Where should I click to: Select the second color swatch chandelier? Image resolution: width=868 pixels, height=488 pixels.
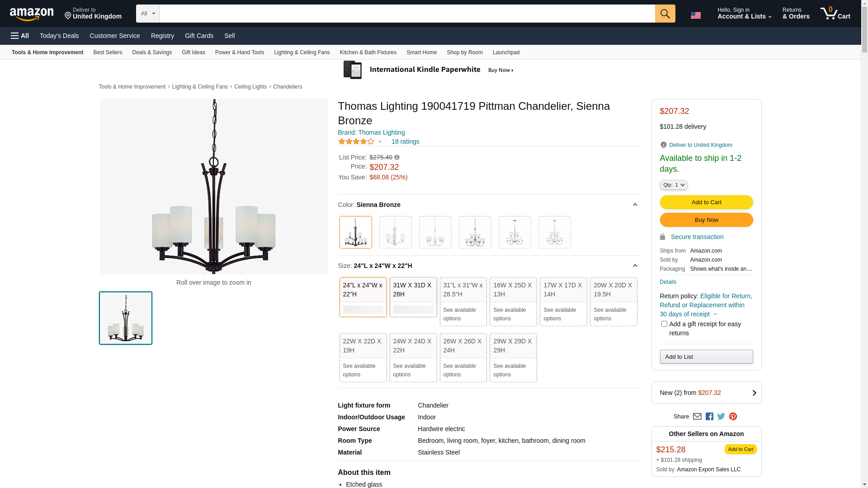pyautogui.click(x=396, y=232)
